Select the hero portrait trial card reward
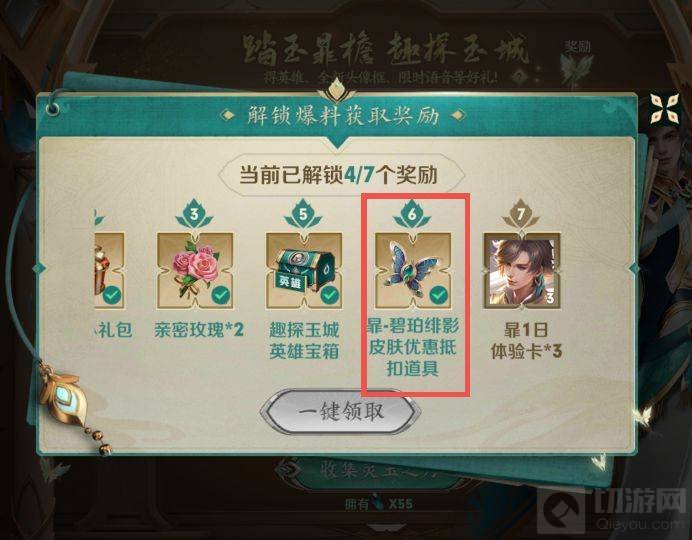The width and height of the screenshot is (692, 540). 522,270
